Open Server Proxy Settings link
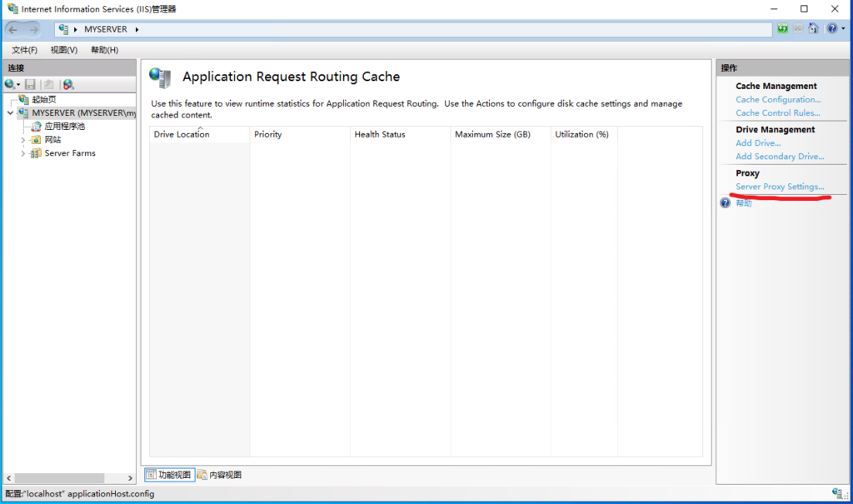Screen dimensions: 853x504 pyautogui.click(x=780, y=187)
